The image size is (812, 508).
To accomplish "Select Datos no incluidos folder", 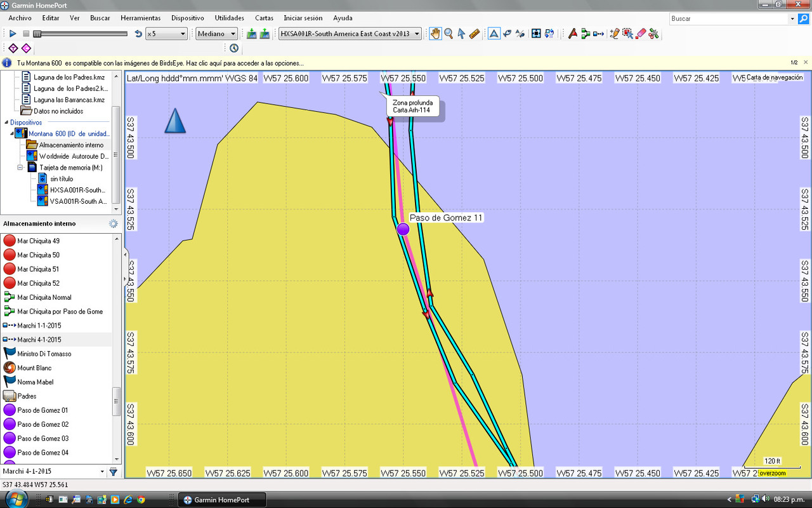I will [58, 111].
